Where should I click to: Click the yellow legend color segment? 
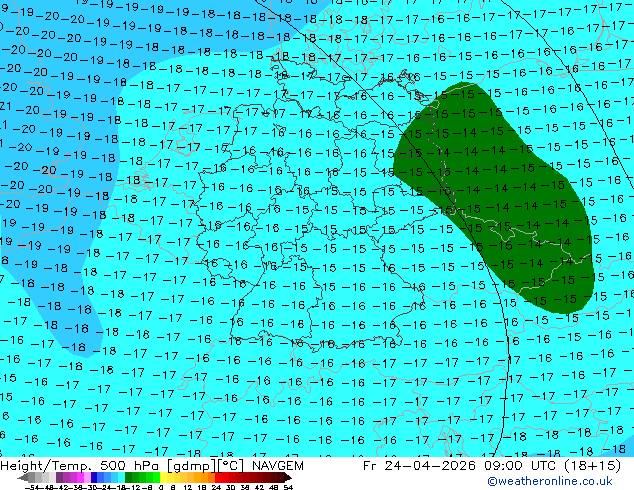[x=163, y=477]
